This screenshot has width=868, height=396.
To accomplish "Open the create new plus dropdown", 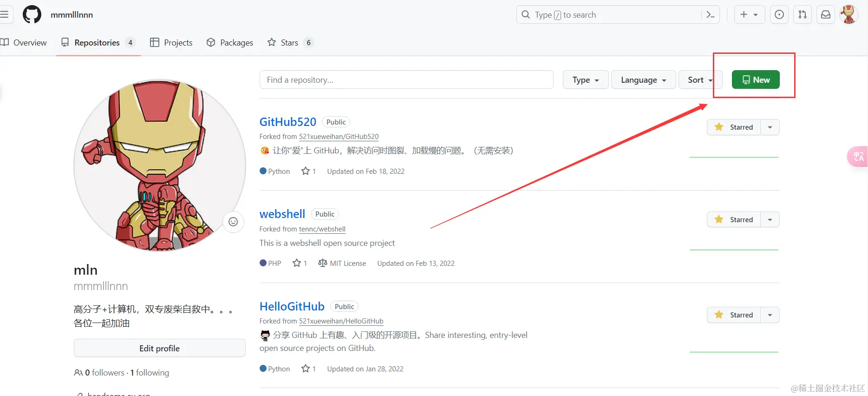I will pyautogui.click(x=749, y=15).
